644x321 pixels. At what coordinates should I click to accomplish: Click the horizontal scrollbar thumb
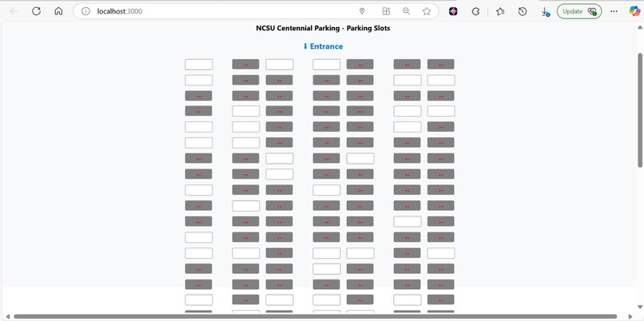click(x=316, y=316)
